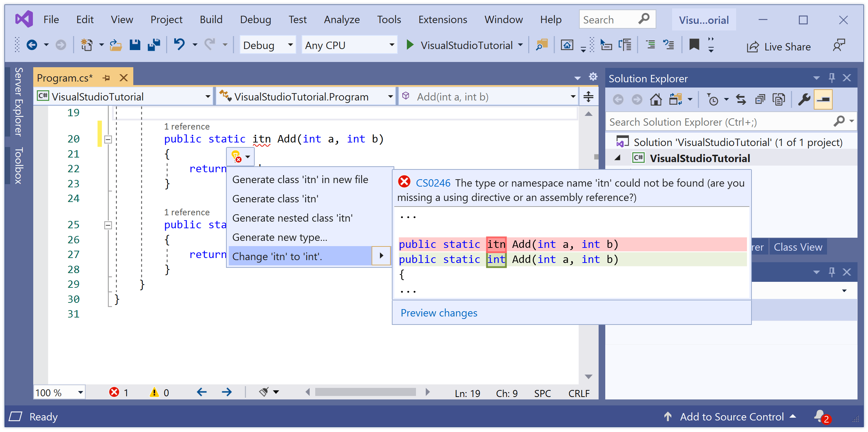Pin the Program.cs editor tab
The height and width of the screenshot is (432, 868).
click(x=107, y=77)
